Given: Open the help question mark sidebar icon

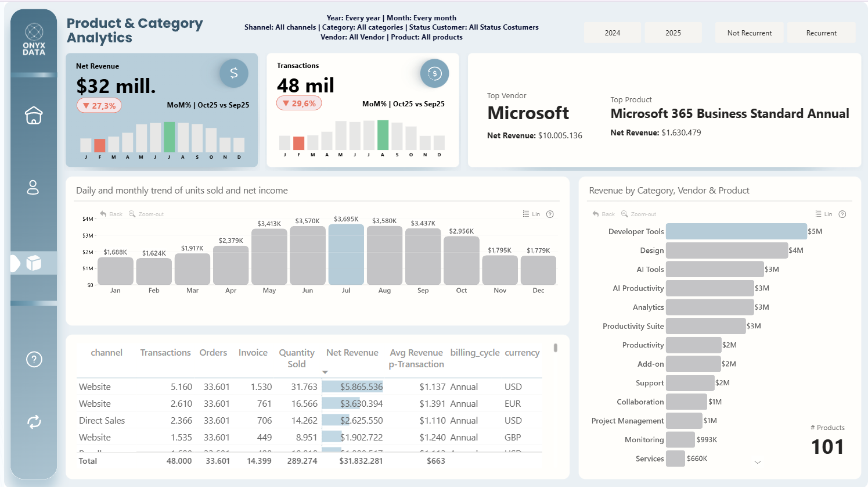Looking at the screenshot, I should tap(34, 360).
